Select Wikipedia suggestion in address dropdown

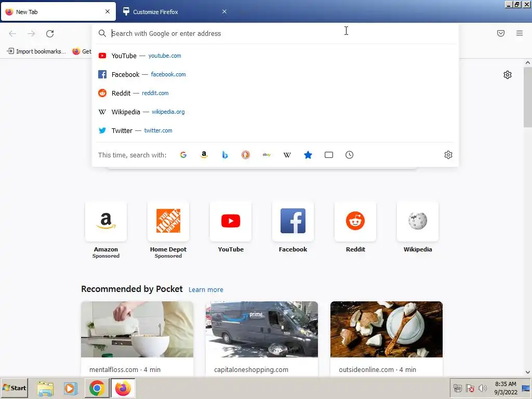[x=275, y=112]
